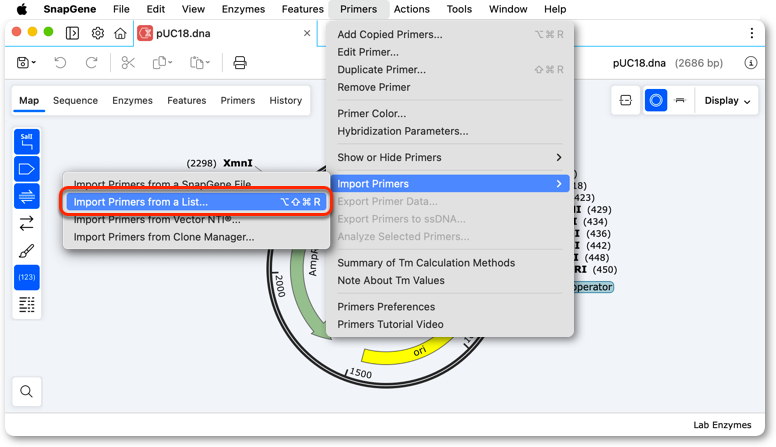Open the Actions menu

point(412,9)
